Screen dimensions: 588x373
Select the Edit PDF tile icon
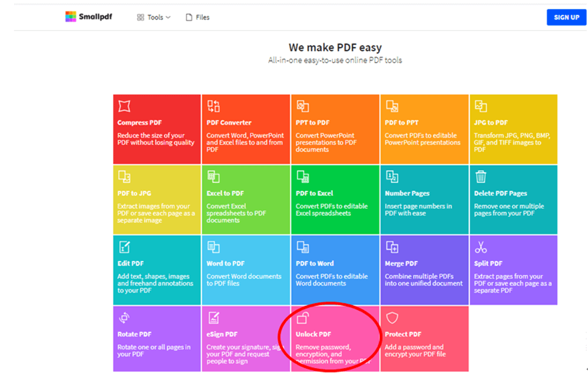[x=124, y=247]
